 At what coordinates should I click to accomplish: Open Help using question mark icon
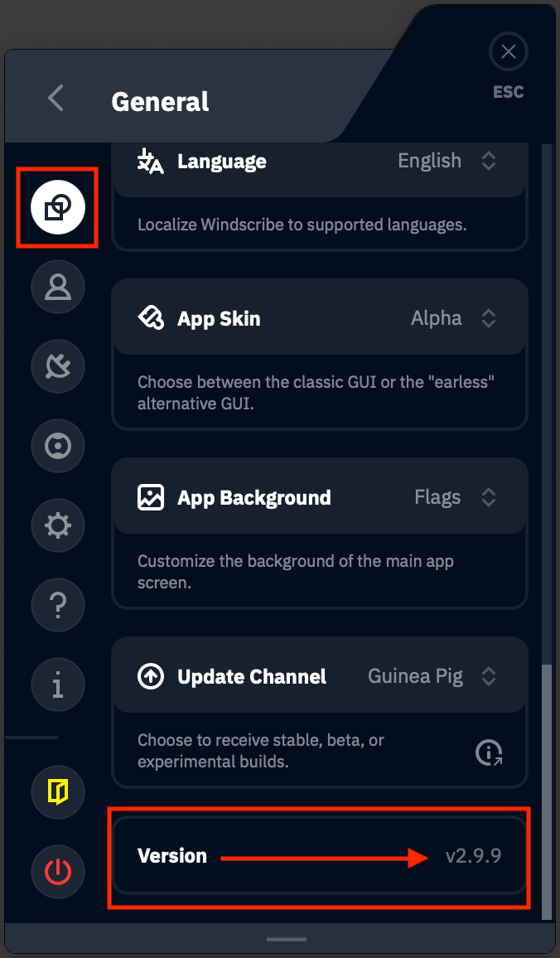pos(57,605)
